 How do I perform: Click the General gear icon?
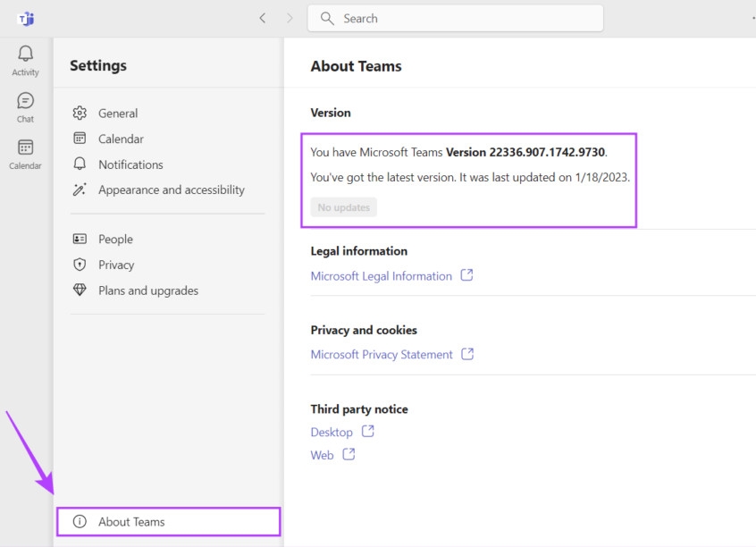coord(80,113)
